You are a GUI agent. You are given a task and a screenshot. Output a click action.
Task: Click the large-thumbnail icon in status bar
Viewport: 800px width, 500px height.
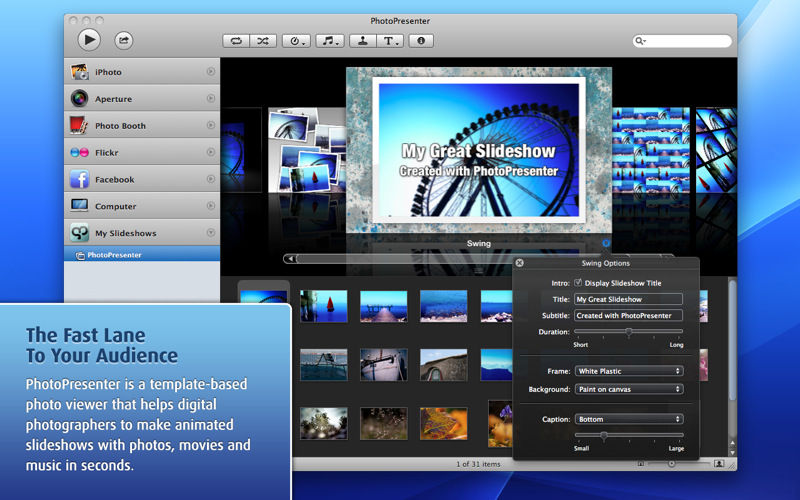click(x=718, y=463)
